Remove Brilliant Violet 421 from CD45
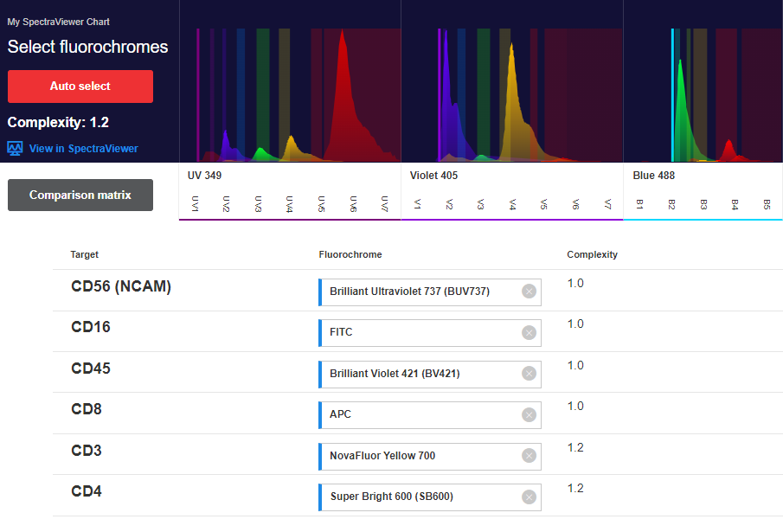Viewport: 783px width, 532px height. coord(529,374)
